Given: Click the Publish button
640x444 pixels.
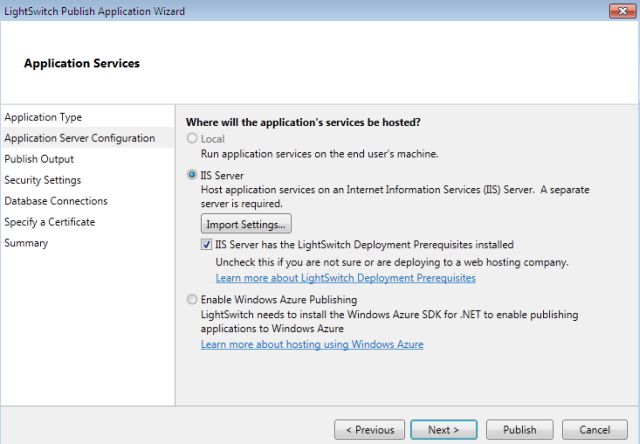Looking at the screenshot, I should click(520, 430).
